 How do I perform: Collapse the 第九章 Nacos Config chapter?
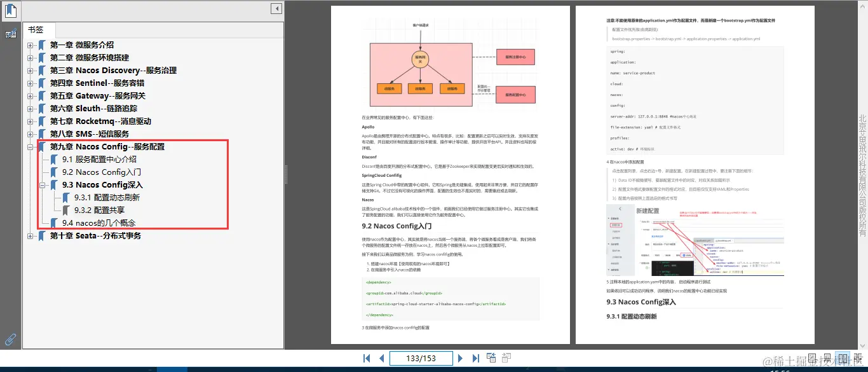29,146
